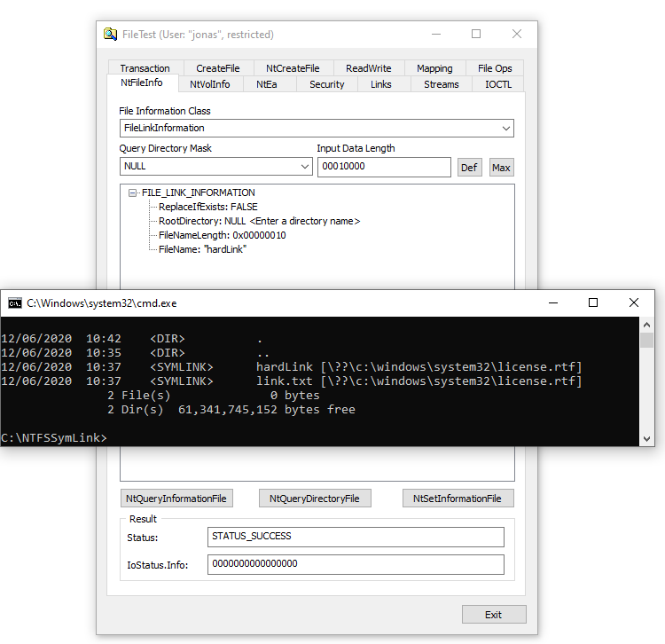
Task: Open the Security tab
Action: [x=327, y=84]
